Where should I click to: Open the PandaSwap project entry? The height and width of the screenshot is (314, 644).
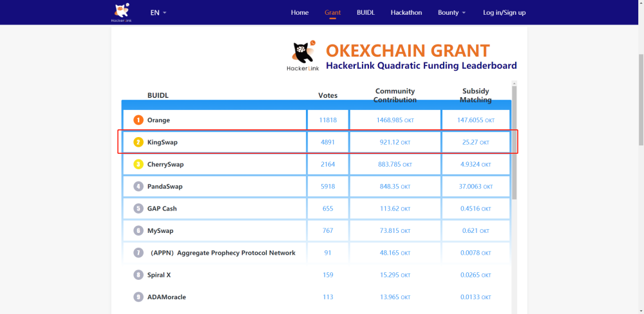coord(165,187)
